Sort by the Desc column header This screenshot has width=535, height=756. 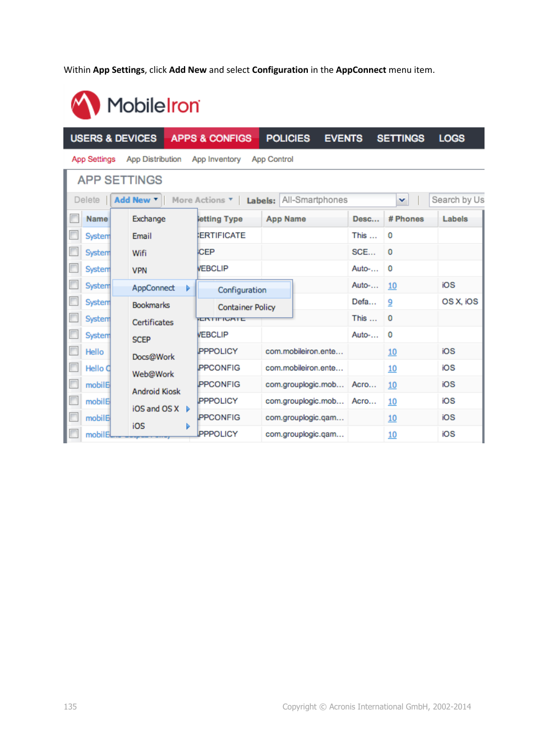click(366, 219)
